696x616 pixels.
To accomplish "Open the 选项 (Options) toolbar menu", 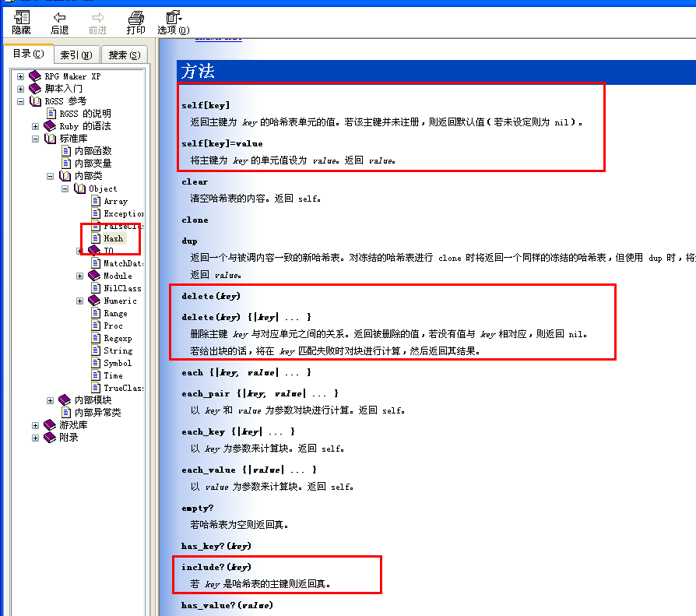I will [174, 23].
